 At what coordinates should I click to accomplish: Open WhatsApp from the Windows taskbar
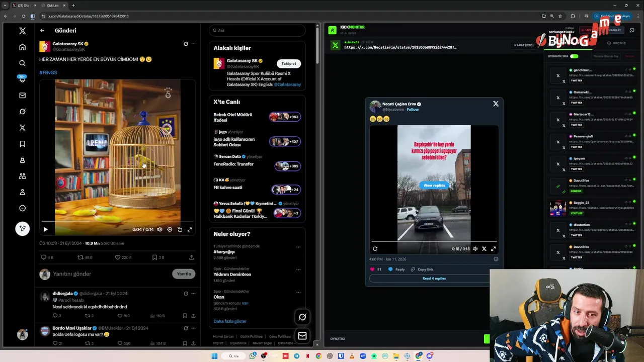click(252, 356)
